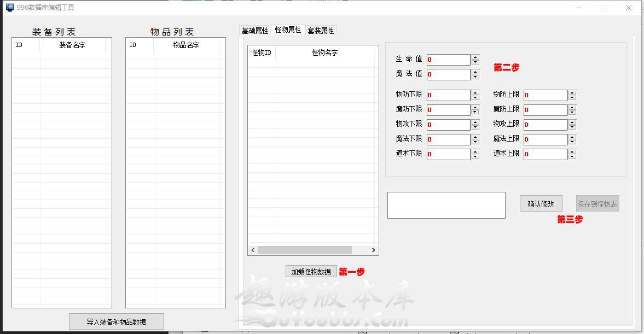
Task: Open the 套装属性 tab
Action: pos(321,31)
